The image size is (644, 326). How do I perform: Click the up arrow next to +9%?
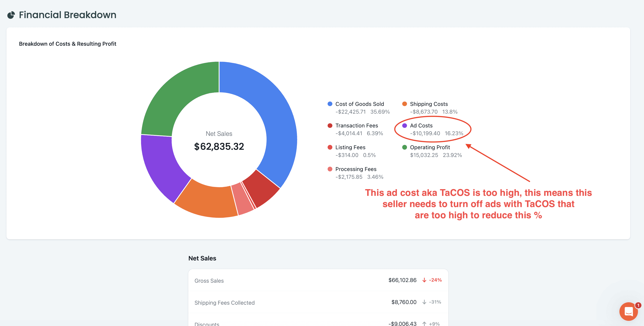(424, 324)
